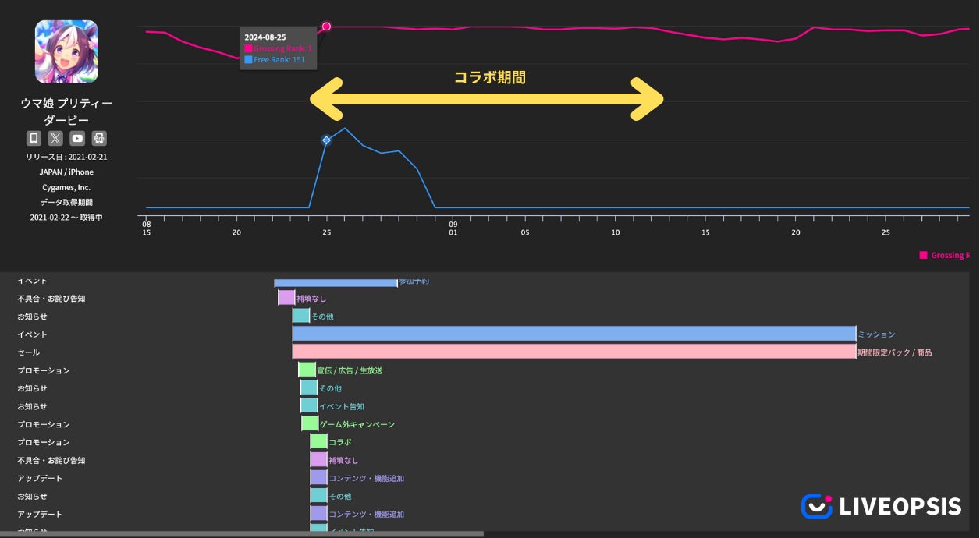Click the ゲーム外キャンペーン label
This screenshot has height=538, width=980.
coord(357,424)
